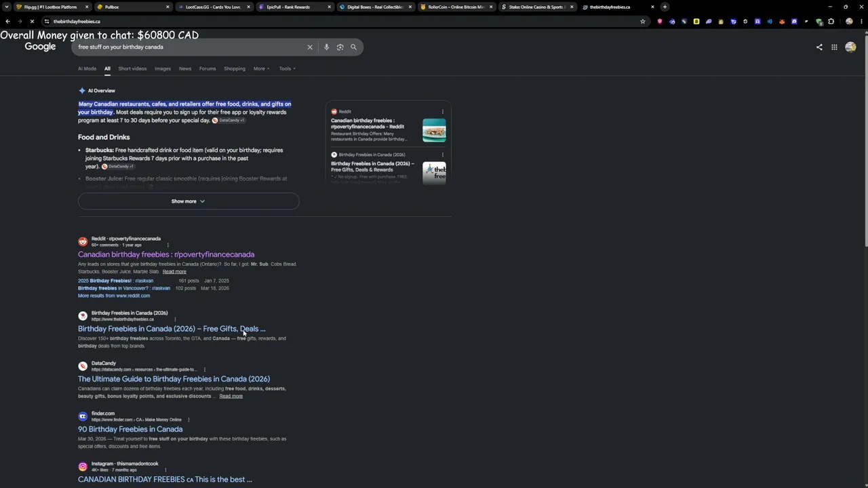Click 'More results from www.reddit.com'
The image size is (868, 488).
[x=114, y=296]
